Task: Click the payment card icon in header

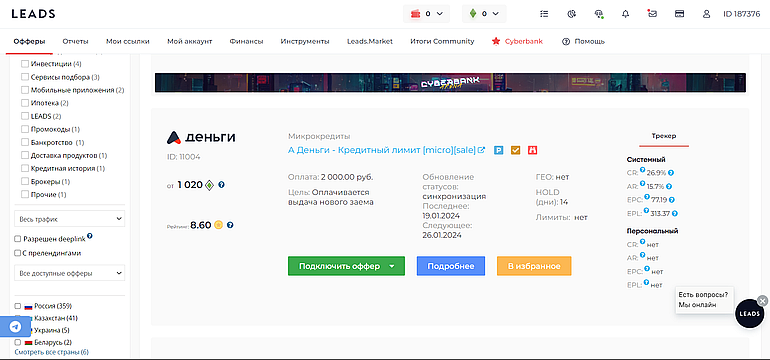Action: tap(680, 14)
